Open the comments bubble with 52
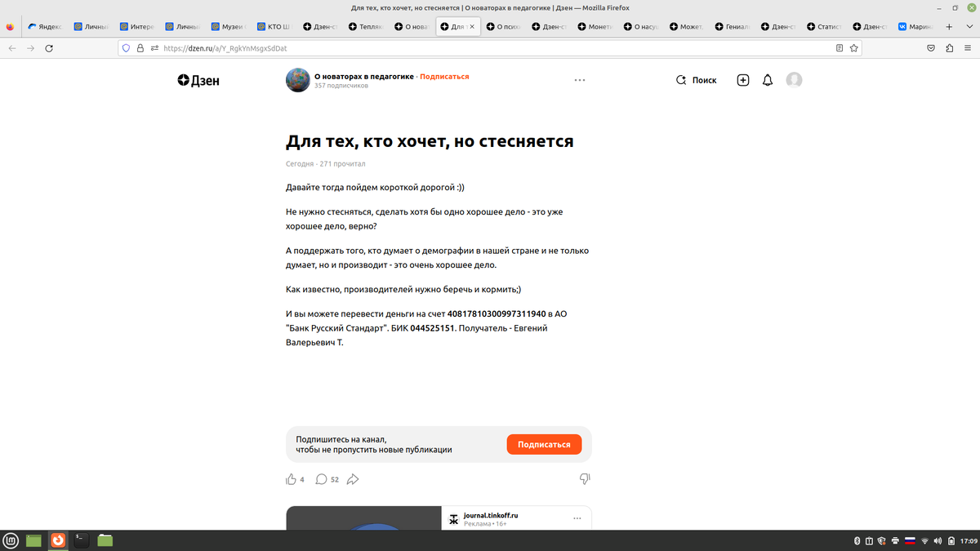This screenshot has height=551, width=980. [321, 479]
